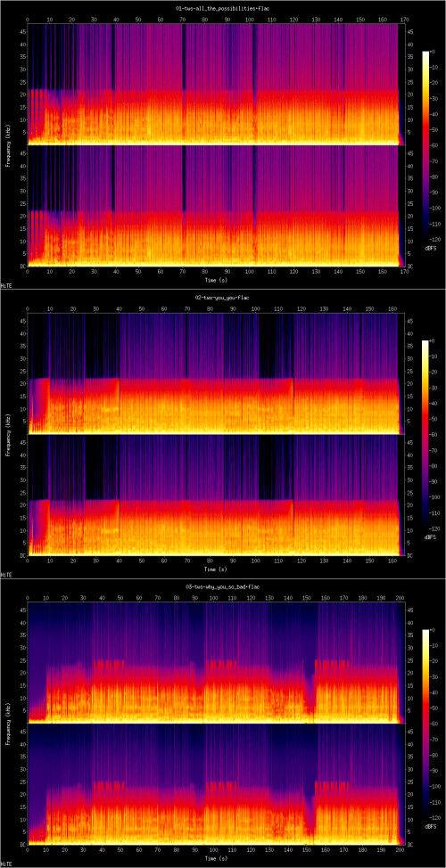Click the 170 tick on all_the_possibilities top axis
Viewport: 446px width, 868px height.
pyautogui.click(x=404, y=20)
